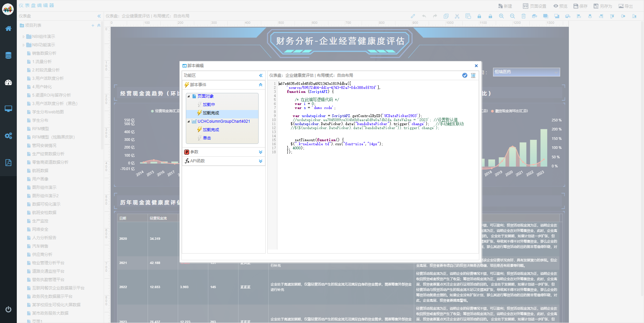The height and width of the screenshot is (323, 644).
Task: Collapse the 仪表盘 left panel
Action: coord(99,16)
